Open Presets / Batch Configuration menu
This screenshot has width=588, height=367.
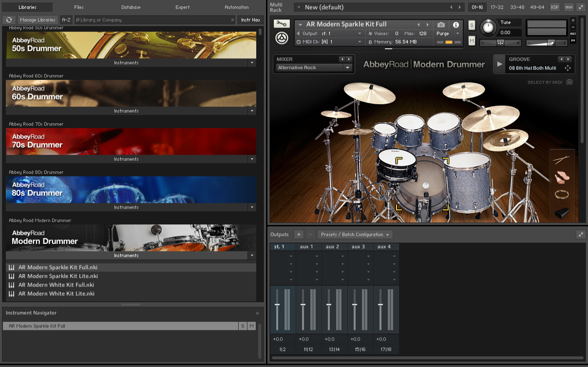[355, 235]
